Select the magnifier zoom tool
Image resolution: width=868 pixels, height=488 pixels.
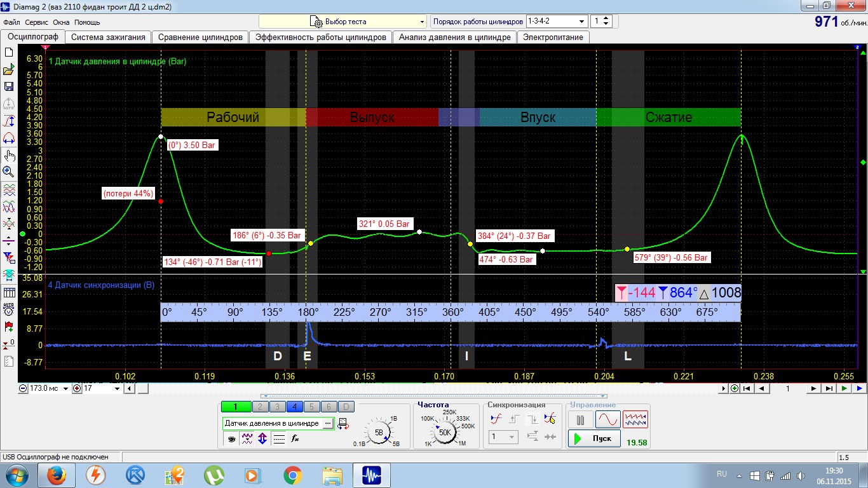(9, 172)
